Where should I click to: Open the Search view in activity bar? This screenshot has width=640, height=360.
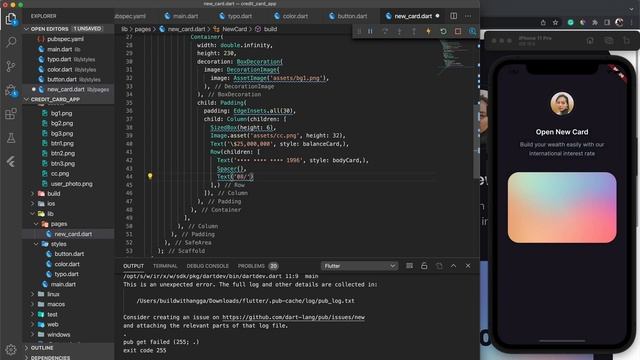coord(11,42)
